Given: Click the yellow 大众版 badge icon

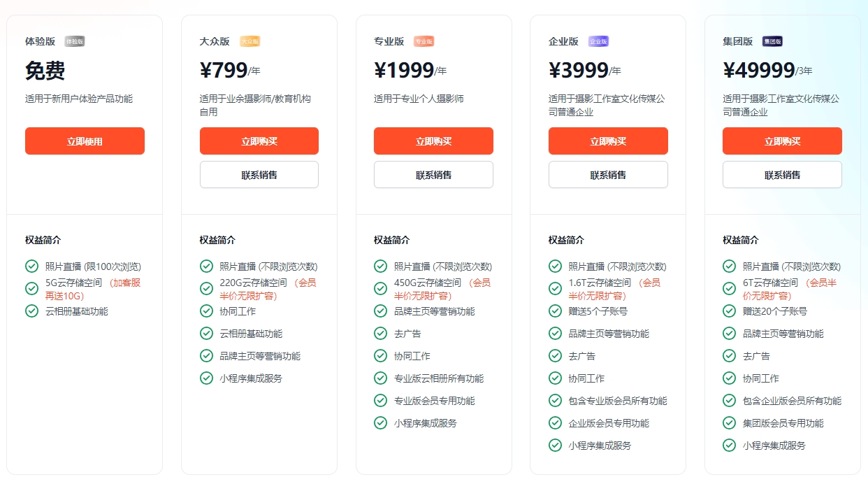Looking at the screenshot, I should click(249, 41).
